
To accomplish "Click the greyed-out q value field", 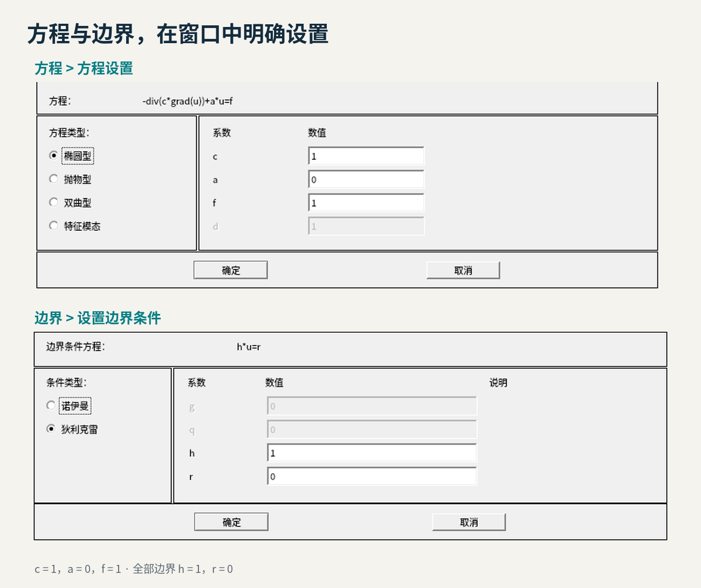I will (x=372, y=429).
